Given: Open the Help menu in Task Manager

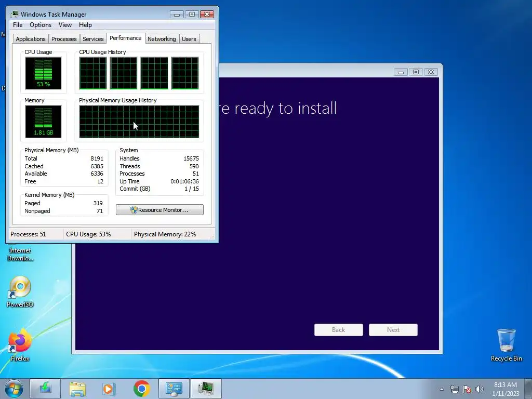Looking at the screenshot, I should 85,25.
